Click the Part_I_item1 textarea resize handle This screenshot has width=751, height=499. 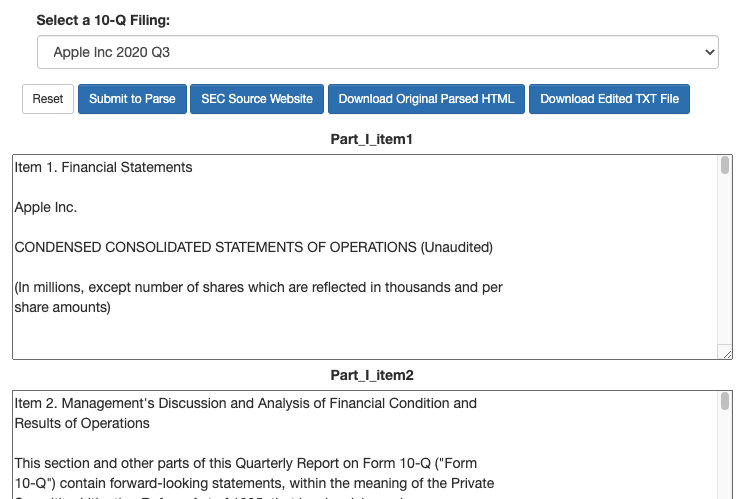(x=727, y=354)
